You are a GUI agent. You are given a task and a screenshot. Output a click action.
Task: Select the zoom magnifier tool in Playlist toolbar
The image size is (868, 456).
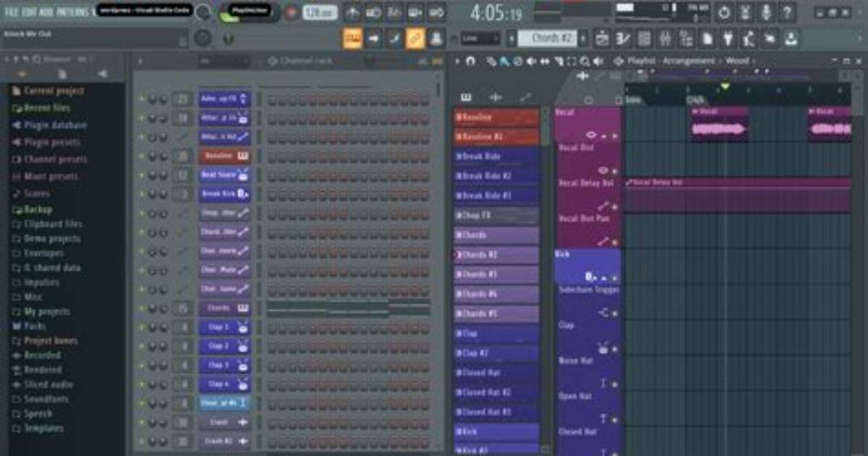coord(584,61)
